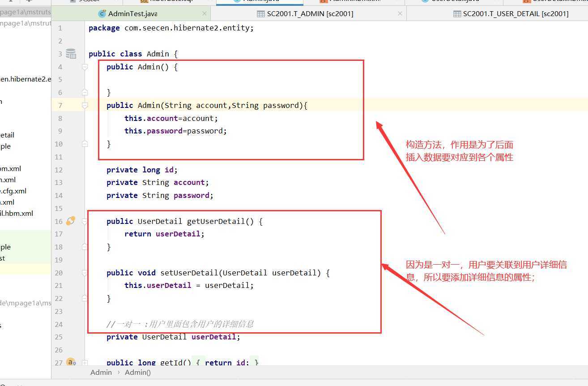Close the SC2001.T_ADMIN tab
Image resolution: width=588 pixels, height=386 pixels.
point(400,13)
